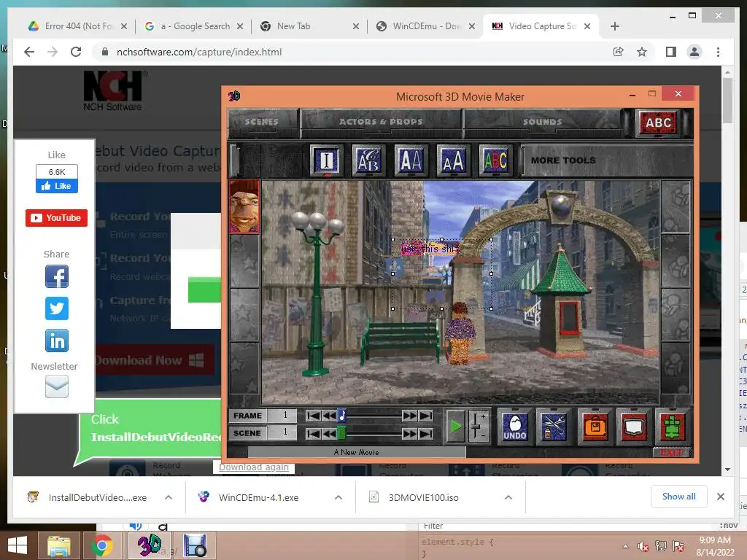Screen dimensions: 747x560
Task: Show all downloads
Action: [x=679, y=497]
